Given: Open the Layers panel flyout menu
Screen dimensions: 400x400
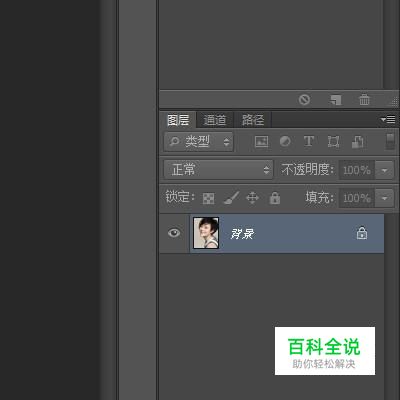Looking at the screenshot, I should point(388,119).
